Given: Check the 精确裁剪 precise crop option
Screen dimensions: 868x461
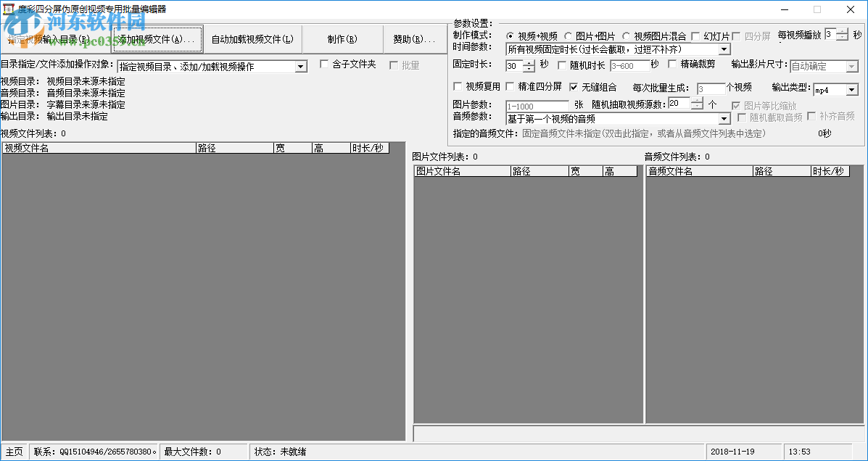Looking at the screenshot, I should coord(672,65).
